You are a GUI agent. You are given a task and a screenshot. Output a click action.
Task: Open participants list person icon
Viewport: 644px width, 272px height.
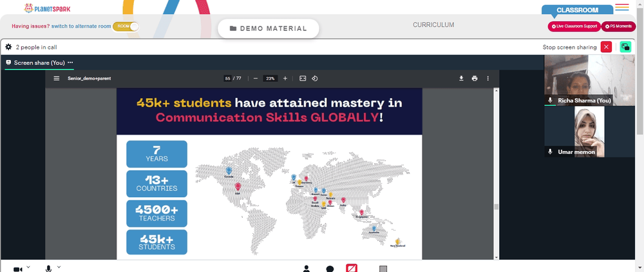(x=306, y=269)
